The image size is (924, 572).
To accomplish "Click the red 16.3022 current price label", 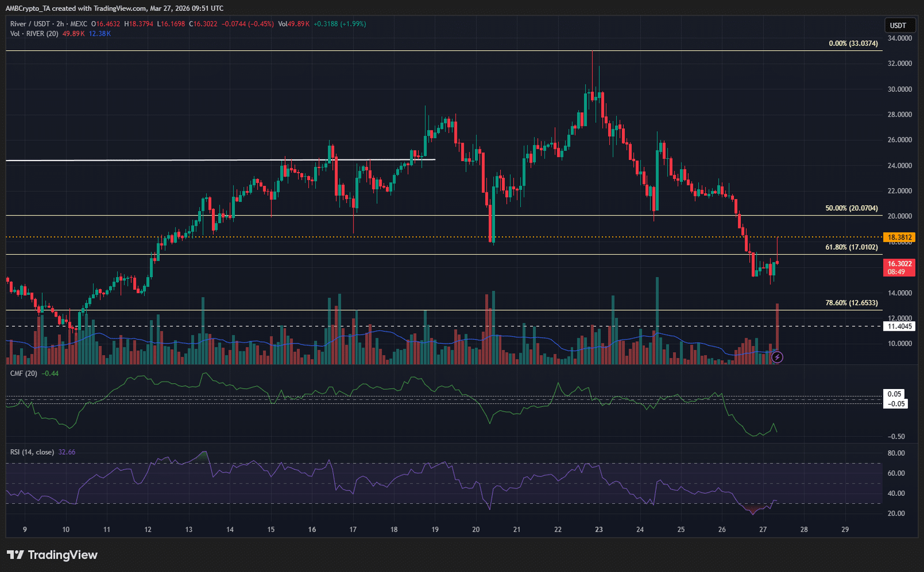I will pos(899,264).
